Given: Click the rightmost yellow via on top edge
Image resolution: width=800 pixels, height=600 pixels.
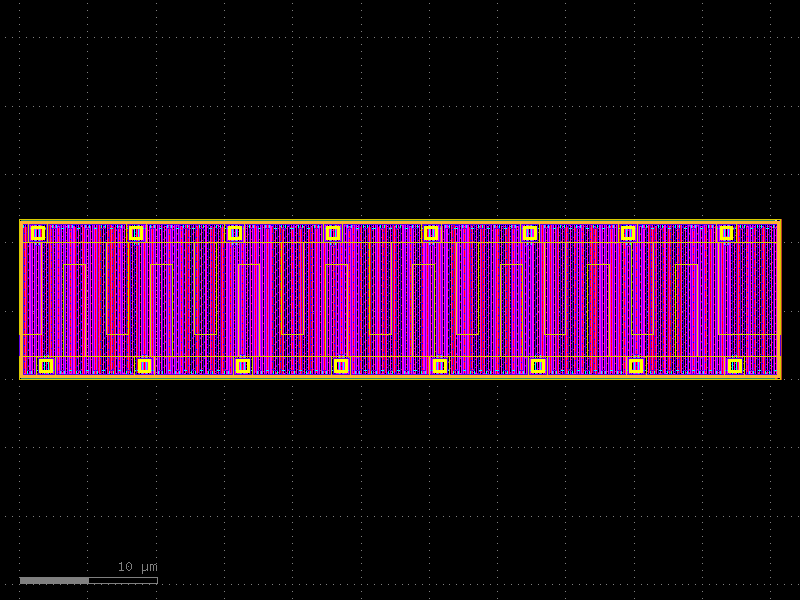Looking at the screenshot, I should (x=727, y=233).
